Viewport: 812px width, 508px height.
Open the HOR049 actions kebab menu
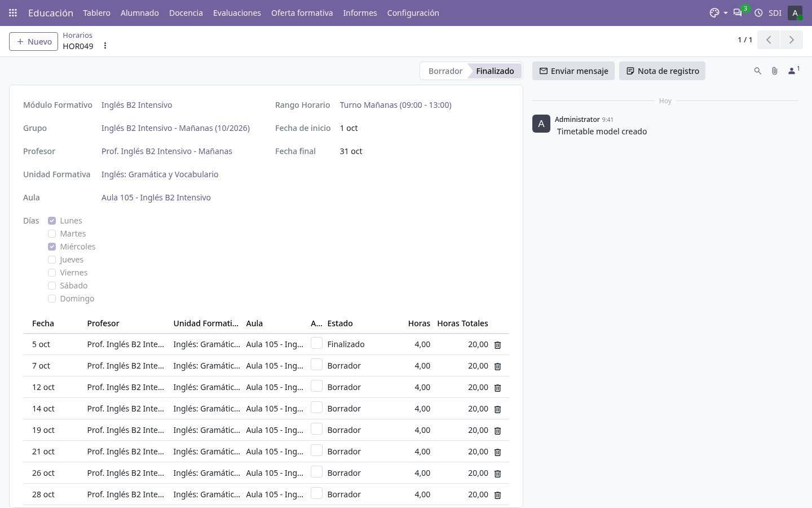tap(105, 46)
